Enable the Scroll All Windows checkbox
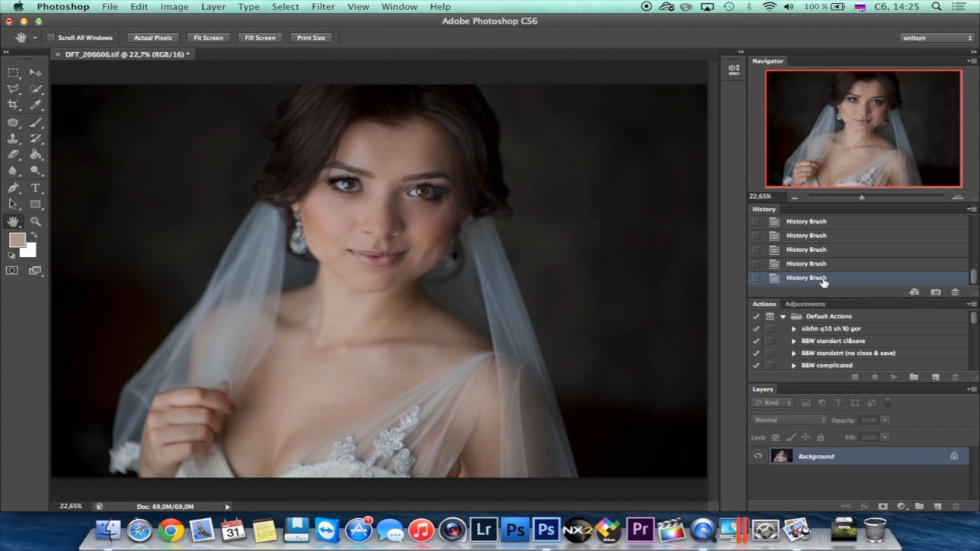The image size is (980, 551). point(51,37)
